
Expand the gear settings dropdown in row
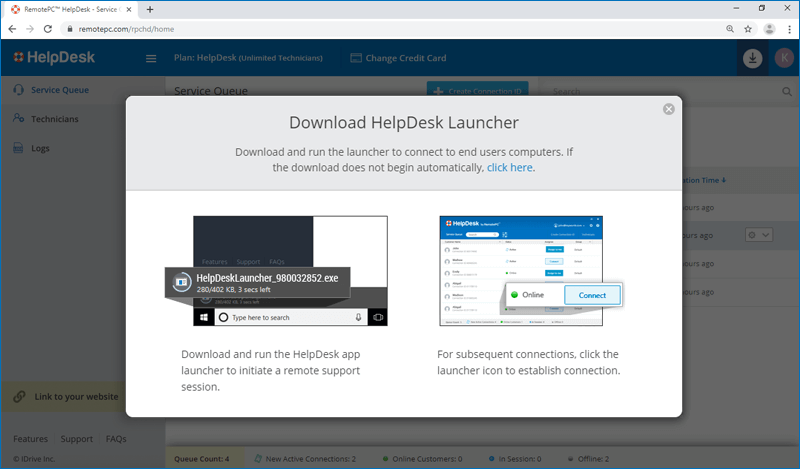759,234
